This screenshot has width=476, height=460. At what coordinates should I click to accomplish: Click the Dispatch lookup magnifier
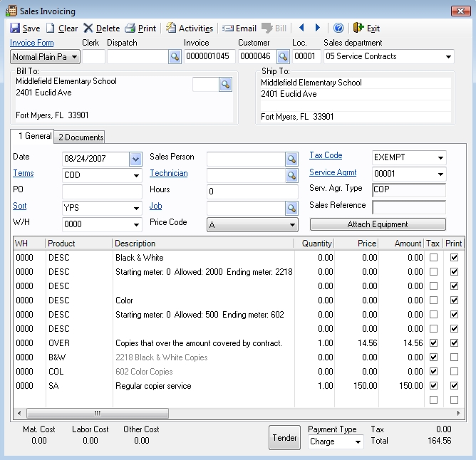coord(175,56)
